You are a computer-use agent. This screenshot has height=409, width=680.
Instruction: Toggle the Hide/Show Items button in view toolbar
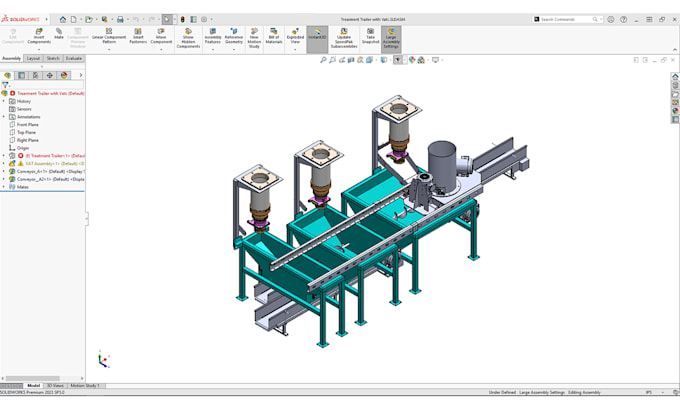coord(398,60)
